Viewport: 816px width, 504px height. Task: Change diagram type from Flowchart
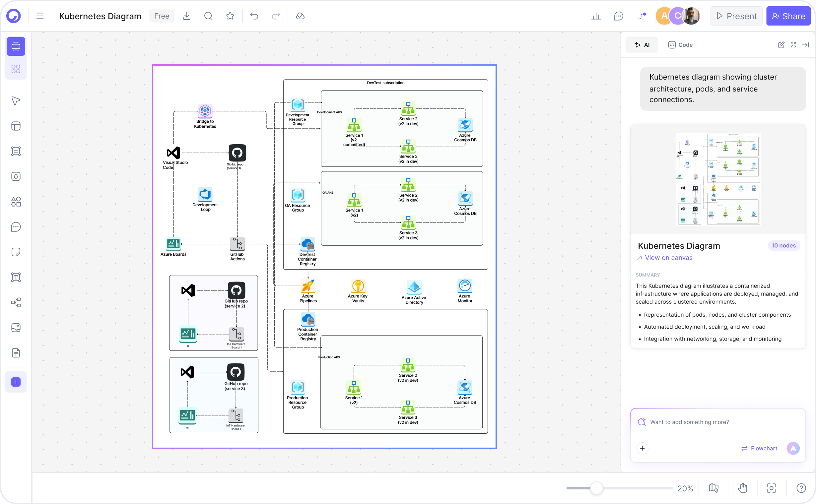click(759, 448)
